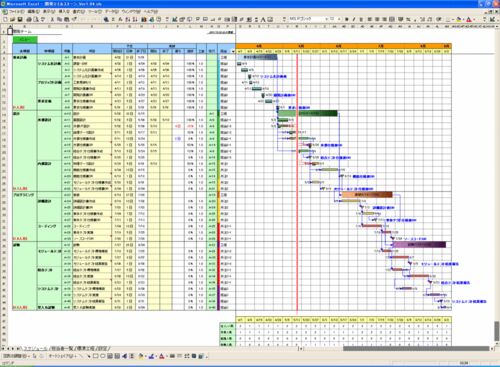The height and width of the screenshot is (367, 500).
Task: Click the Chart Wizard icon
Action: [x=144, y=19]
